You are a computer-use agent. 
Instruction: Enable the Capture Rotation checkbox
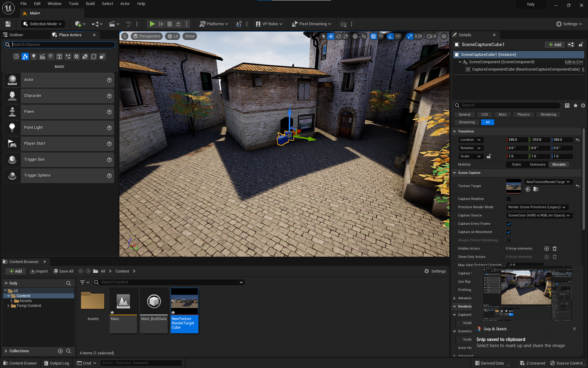[x=509, y=199]
